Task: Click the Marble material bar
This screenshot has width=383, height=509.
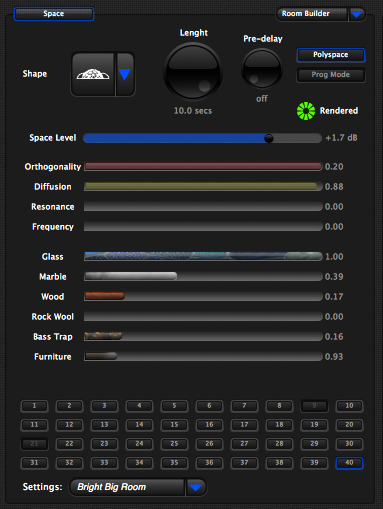Action: 203,276
